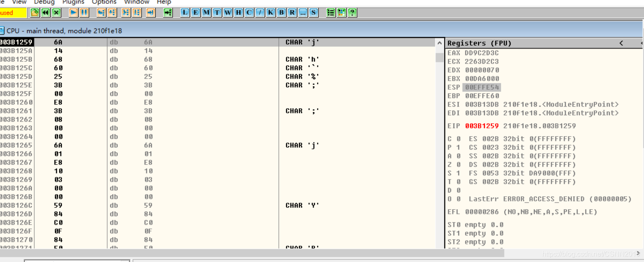The image size is (644, 262).
Task: Open the View menu
Action: point(19,2)
